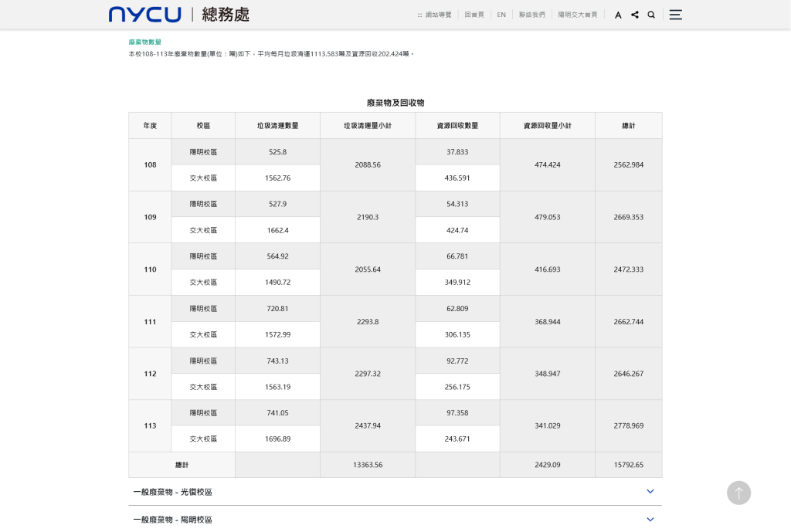Click the share icon in header
The image size is (791, 532).
coord(634,15)
